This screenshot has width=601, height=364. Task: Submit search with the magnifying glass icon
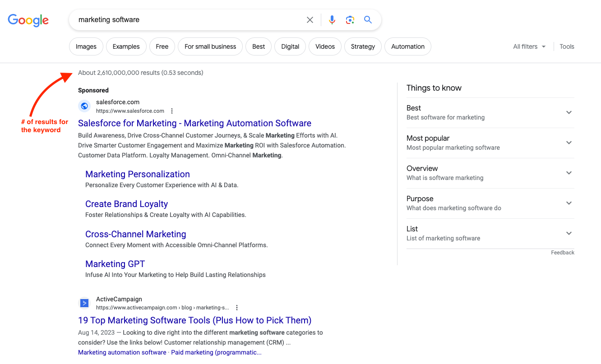368,20
